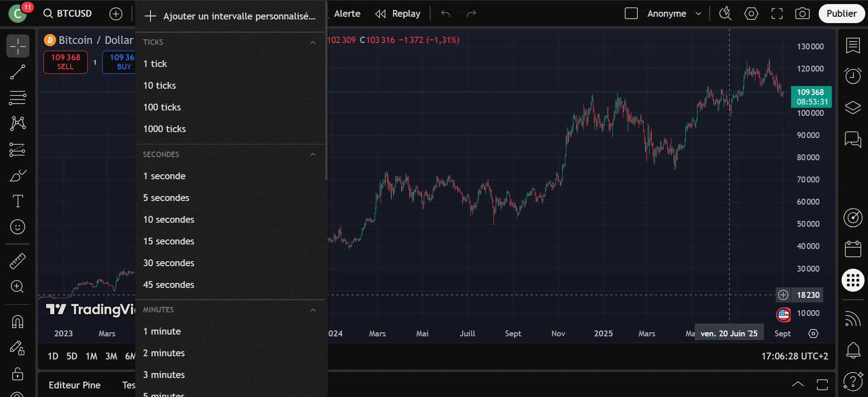This screenshot has height=397, width=868.
Task: Open the emoji icons tool
Action: coord(18,227)
